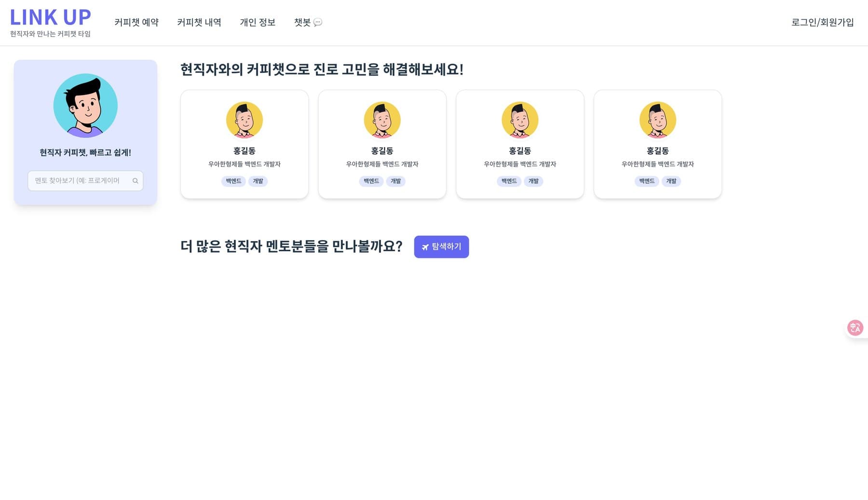
Task: Select 백엔드 tag on first mentor card
Action: 234,181
